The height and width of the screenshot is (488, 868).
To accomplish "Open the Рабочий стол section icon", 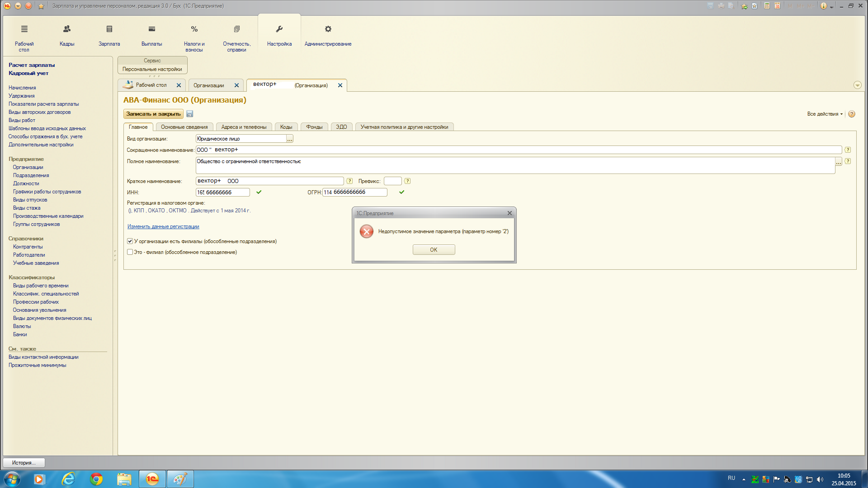I will pyautogui.click(x=24, y=29).
